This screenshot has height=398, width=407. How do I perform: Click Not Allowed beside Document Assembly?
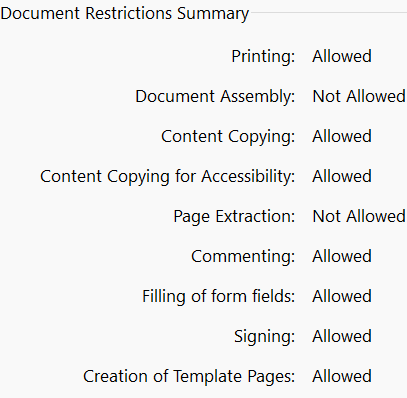[x=359, y=96]
